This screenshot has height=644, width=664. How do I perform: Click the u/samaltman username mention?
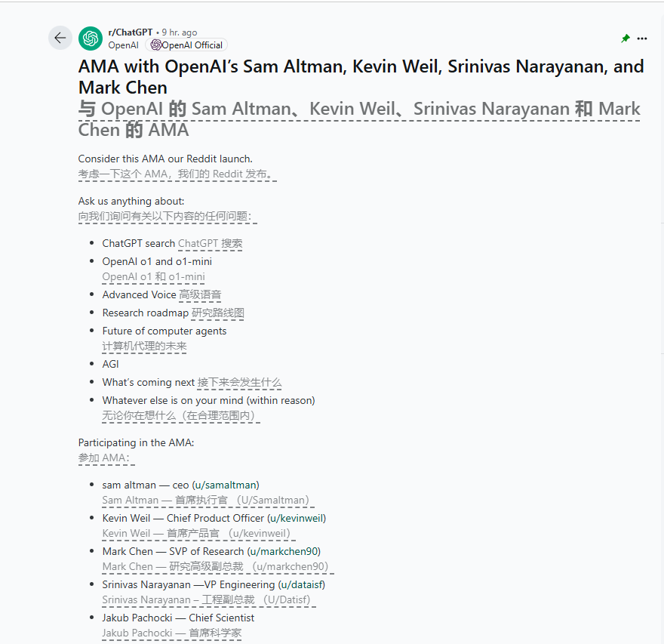tap(226, 485)
